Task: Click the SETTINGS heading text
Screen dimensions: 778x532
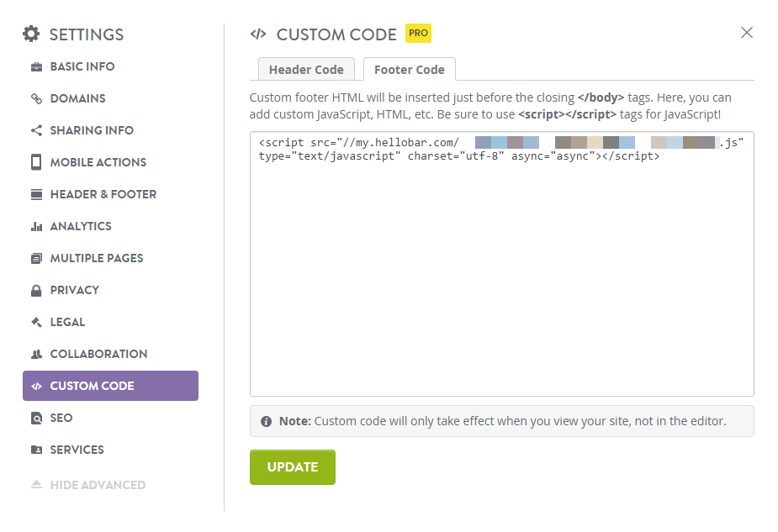Action: point(87,34)
